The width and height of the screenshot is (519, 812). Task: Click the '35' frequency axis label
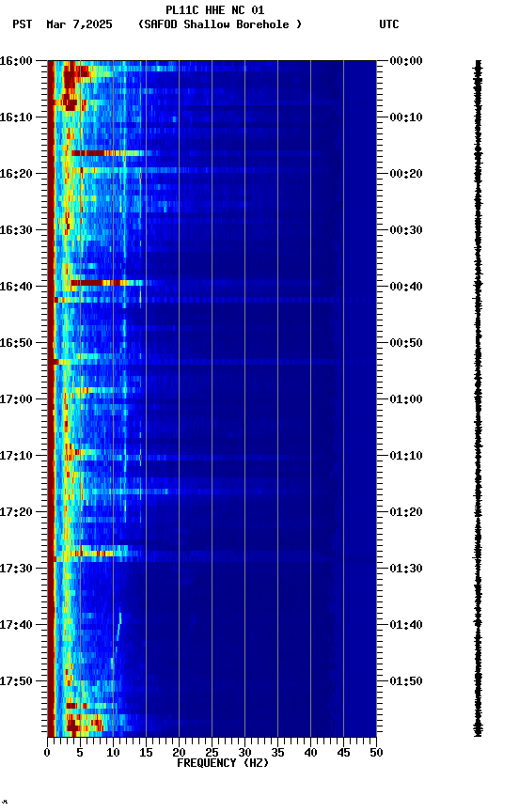277,753
